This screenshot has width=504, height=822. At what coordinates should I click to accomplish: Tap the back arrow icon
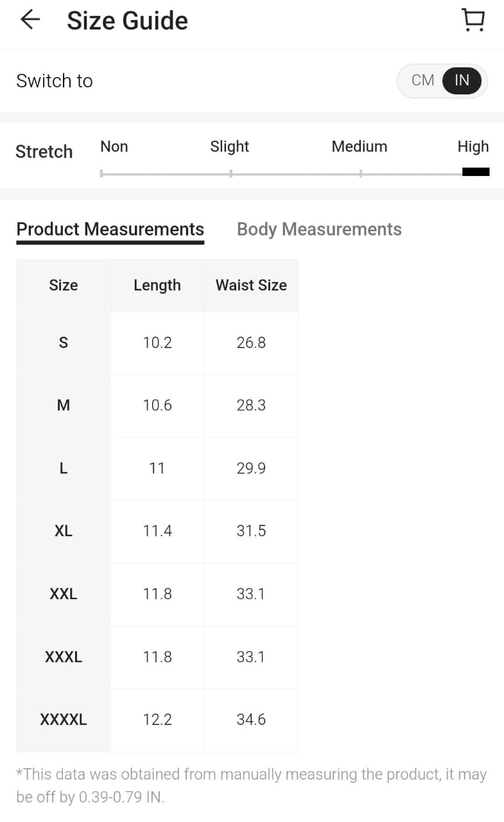tap(30, 20)
